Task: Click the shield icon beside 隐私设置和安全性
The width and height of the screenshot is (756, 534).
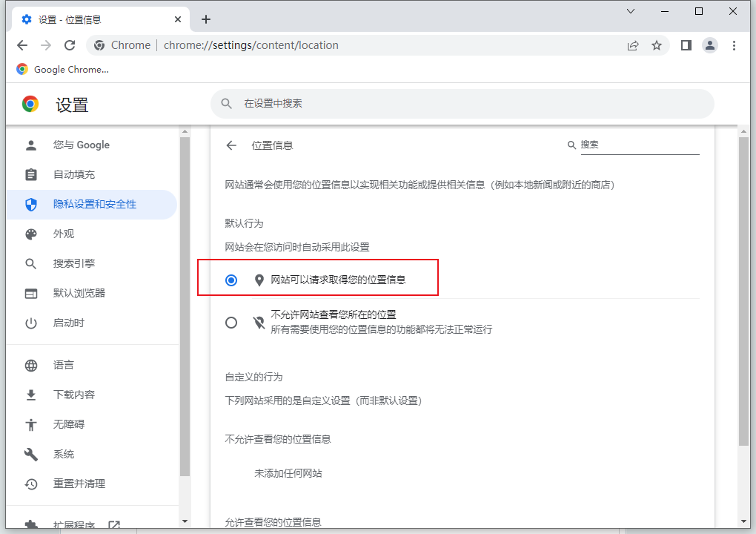Action: click(31, 205)
